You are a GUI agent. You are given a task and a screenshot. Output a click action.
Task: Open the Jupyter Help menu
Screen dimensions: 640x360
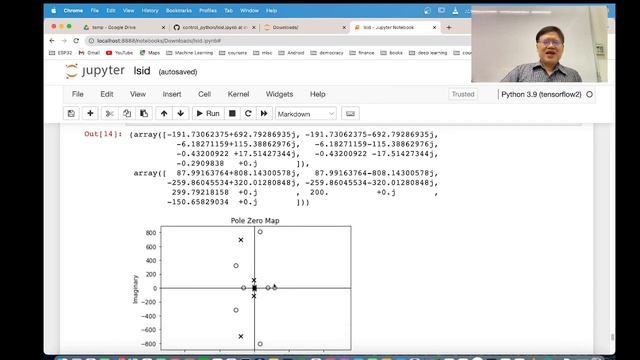(318, 94)
